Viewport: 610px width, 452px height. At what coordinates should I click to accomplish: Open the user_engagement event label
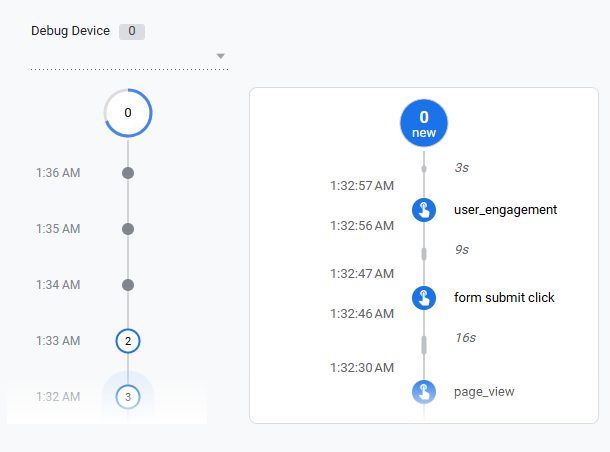pyautogui.click(x=505, y=210)
